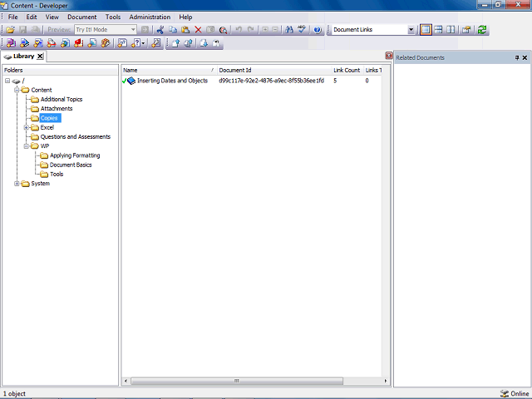The height and width of the screenshot is (399, 532).
Task: Open help with the blue question icon
Action: 318,30
